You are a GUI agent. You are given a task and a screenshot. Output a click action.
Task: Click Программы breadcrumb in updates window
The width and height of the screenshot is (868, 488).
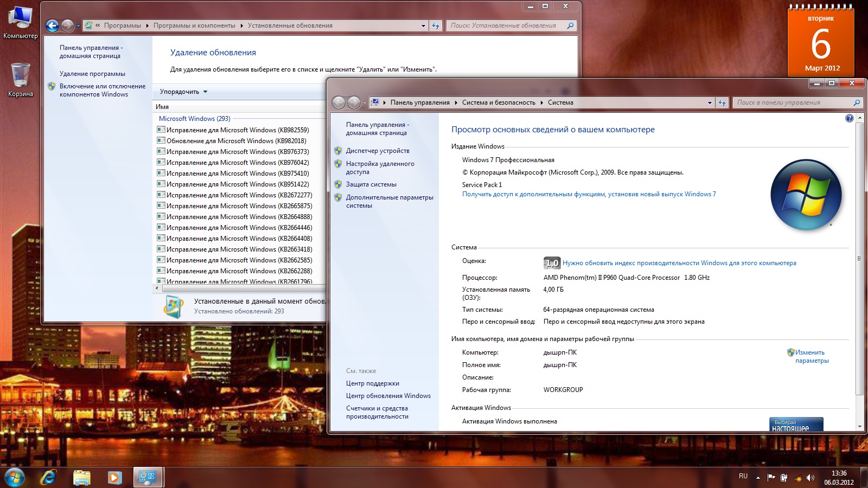tap(123, 25)
